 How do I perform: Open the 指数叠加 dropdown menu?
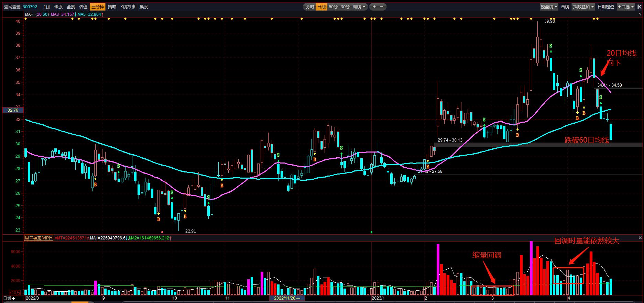pos(583,7)
